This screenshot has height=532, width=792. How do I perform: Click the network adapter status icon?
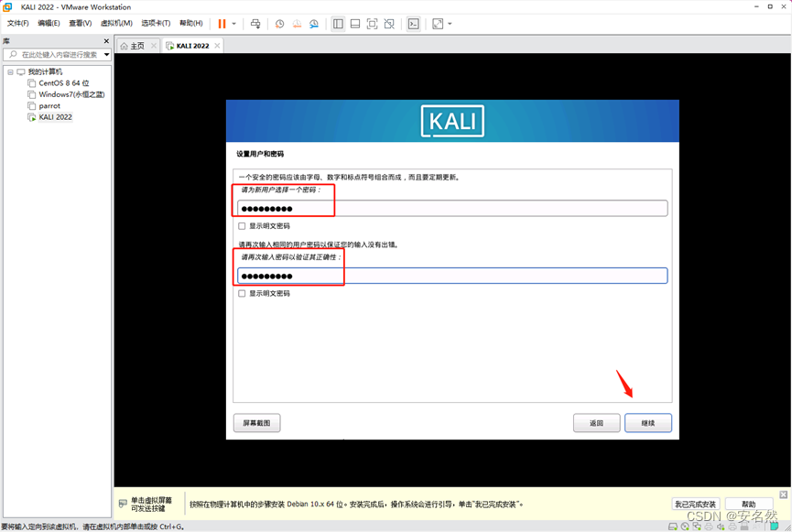tap(697, 527)
